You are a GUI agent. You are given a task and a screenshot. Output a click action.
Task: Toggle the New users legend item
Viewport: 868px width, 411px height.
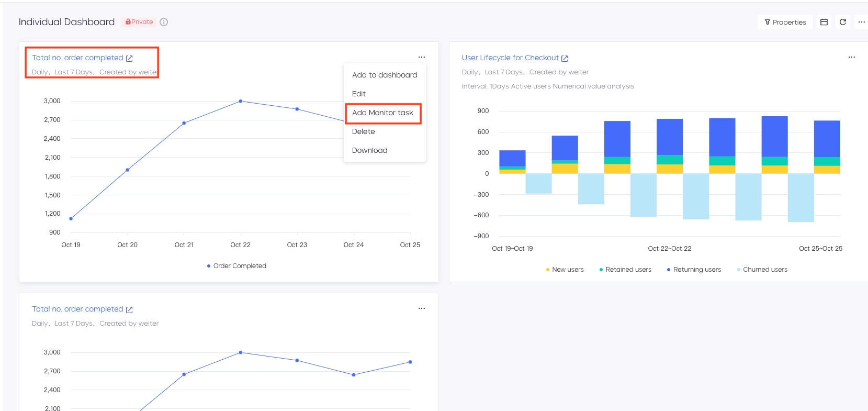[565, 270]
